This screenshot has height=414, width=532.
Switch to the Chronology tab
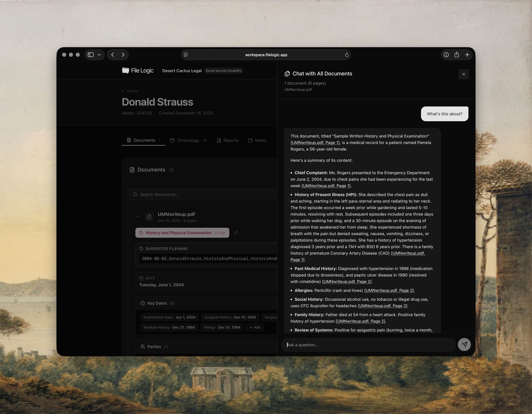pyautogui.click(x=188, y=140)
